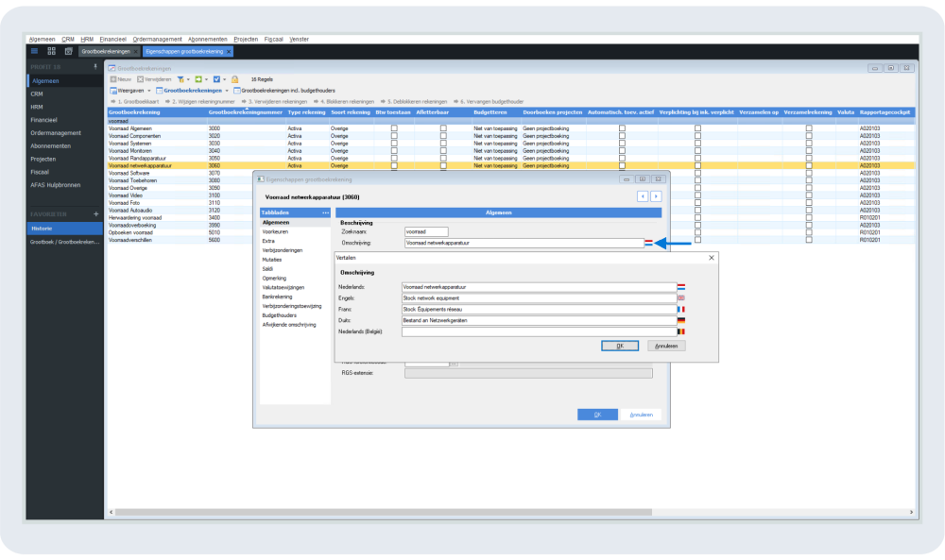The image size is (945, 560).
Task: Toggle Verzamelrekening for Voorraad Video row
Action: 809,195
